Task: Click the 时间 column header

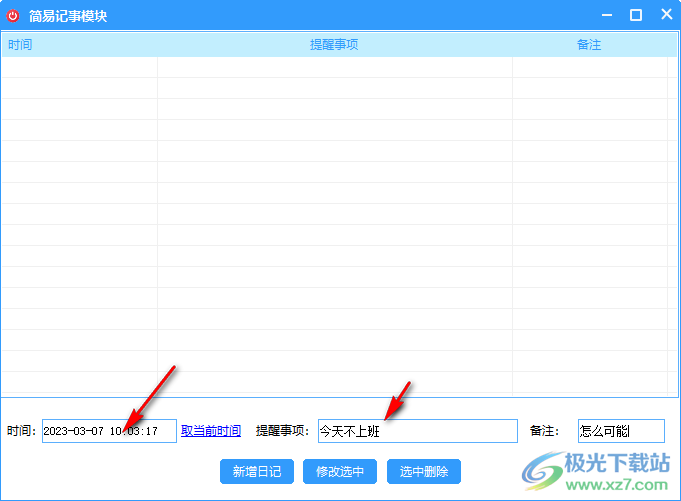Action: (20, 45)
